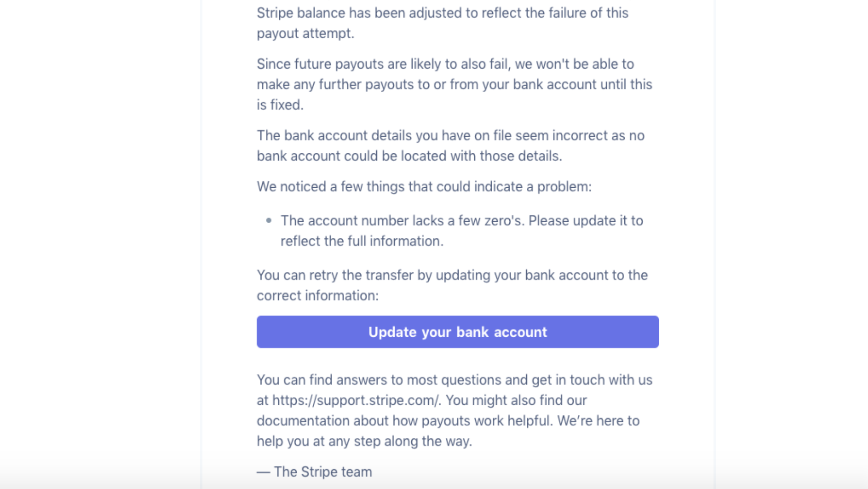Click the 'We noticed a few things' sentence
The width and height of the screenshot is (868, 489).
pyautogui.click(x=424, y=187)
